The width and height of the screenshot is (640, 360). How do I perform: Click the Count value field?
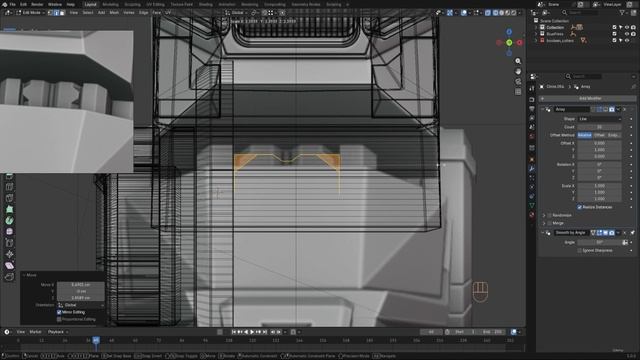pos(599,127)
